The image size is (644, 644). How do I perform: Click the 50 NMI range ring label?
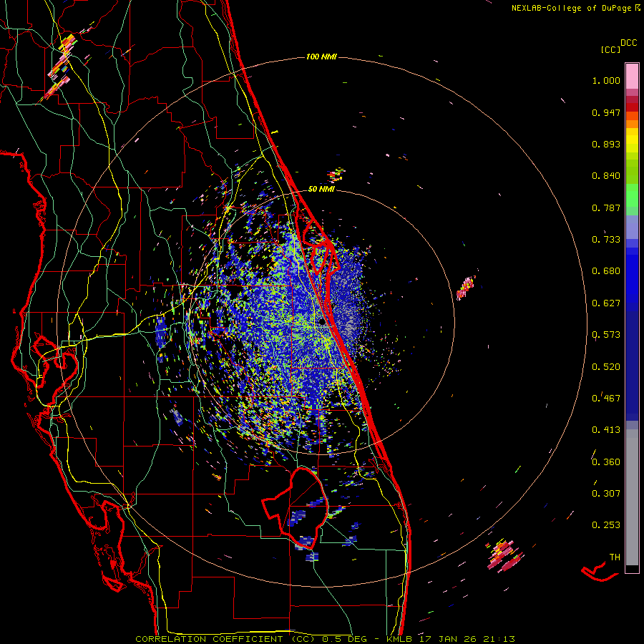point(321,190)
